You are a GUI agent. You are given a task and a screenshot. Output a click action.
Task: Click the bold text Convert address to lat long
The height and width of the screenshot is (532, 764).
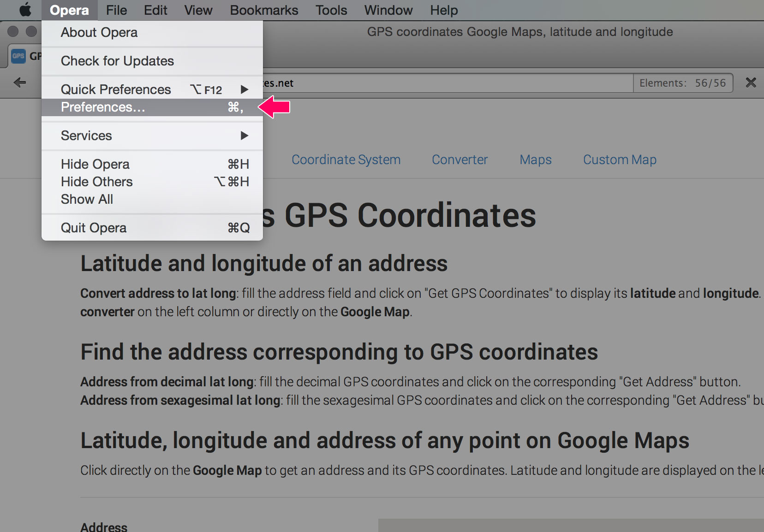coord(158,293)
